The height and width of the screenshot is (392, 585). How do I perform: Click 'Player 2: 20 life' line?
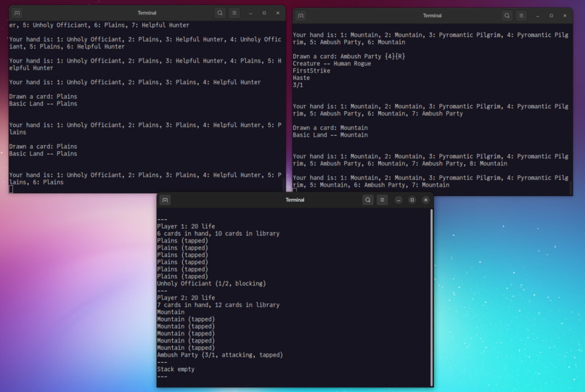pos(186,298)
